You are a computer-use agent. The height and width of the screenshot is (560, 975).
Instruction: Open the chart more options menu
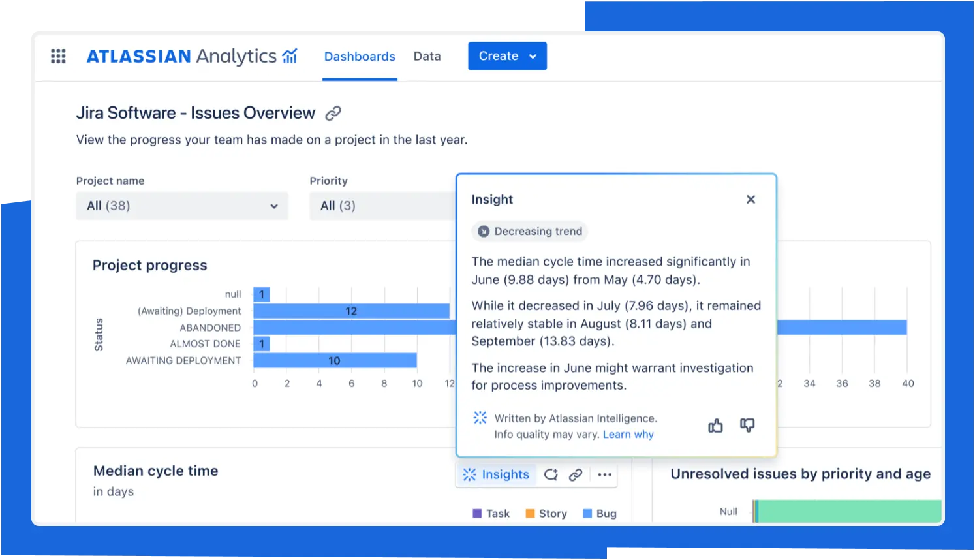coord(604,474)
